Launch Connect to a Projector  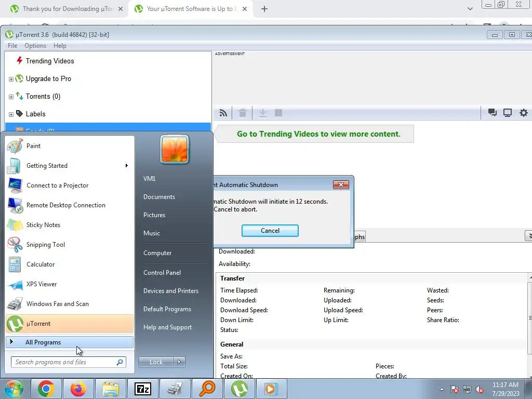tap(70, 185)
